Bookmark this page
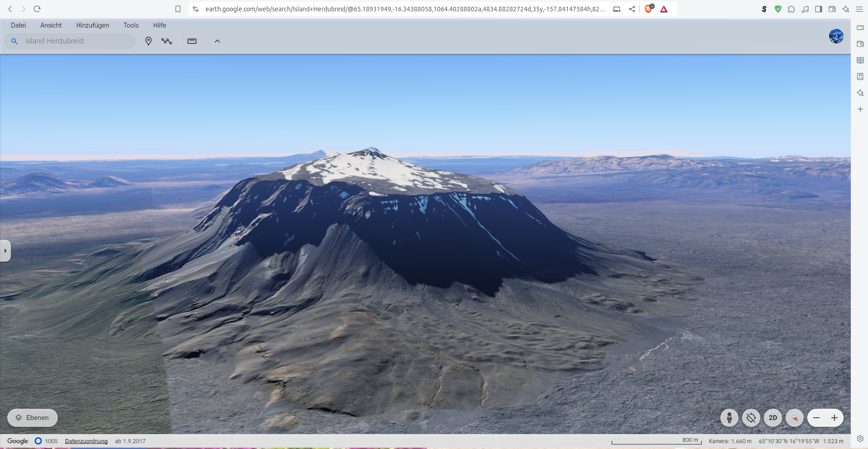868x449 pixels. click(x=178, y=9)
